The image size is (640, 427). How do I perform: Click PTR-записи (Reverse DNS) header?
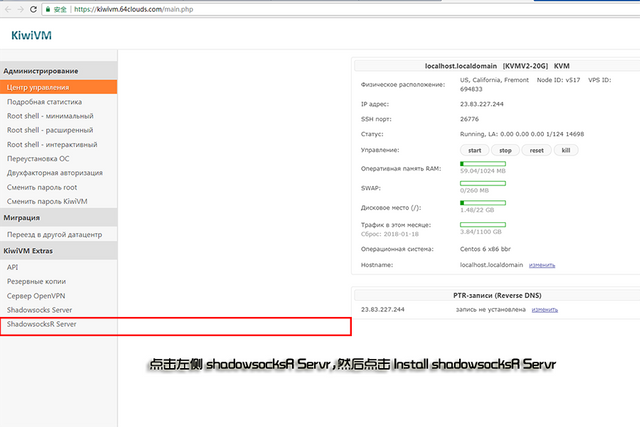(x=497, y=295)
